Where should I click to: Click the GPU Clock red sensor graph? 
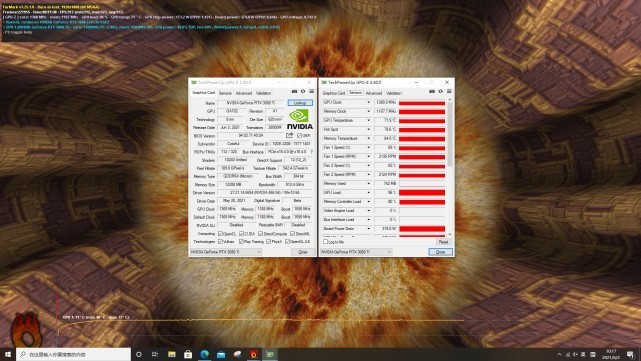[x=422, y=102]
